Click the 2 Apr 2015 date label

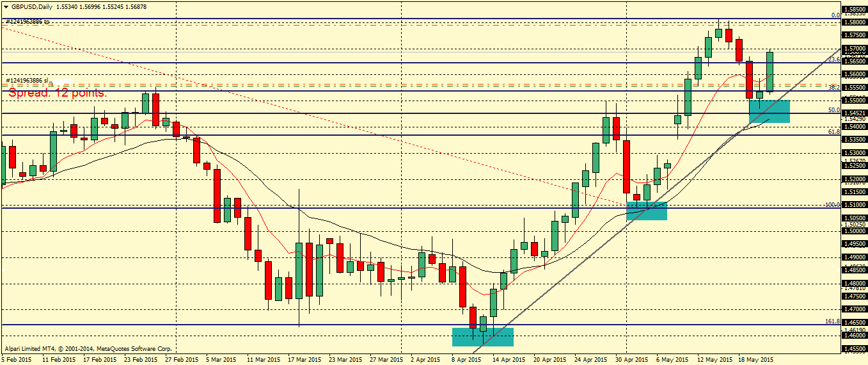(x=427, y=360)
